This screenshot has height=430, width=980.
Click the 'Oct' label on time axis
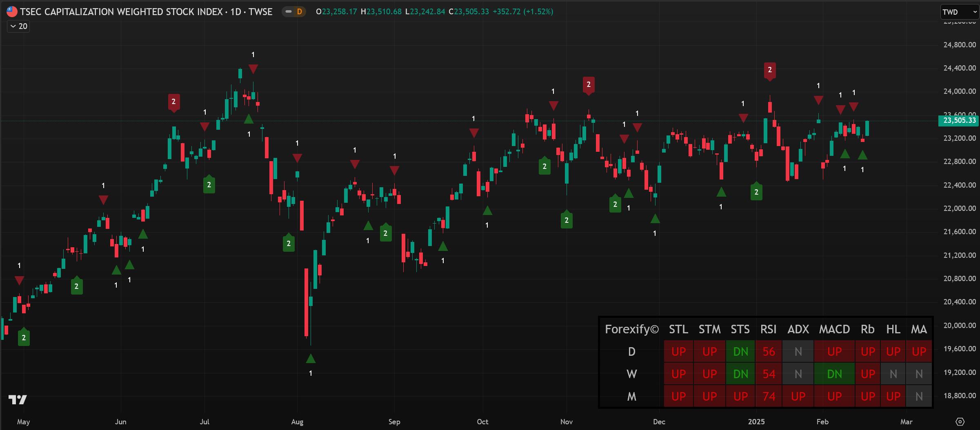click(482, 422)
